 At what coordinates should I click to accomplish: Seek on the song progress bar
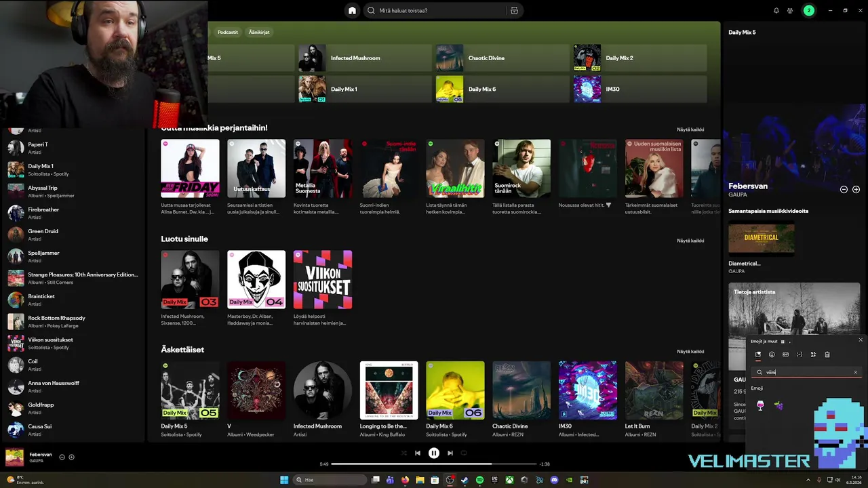pyautogui.click(x=434, y=464)
